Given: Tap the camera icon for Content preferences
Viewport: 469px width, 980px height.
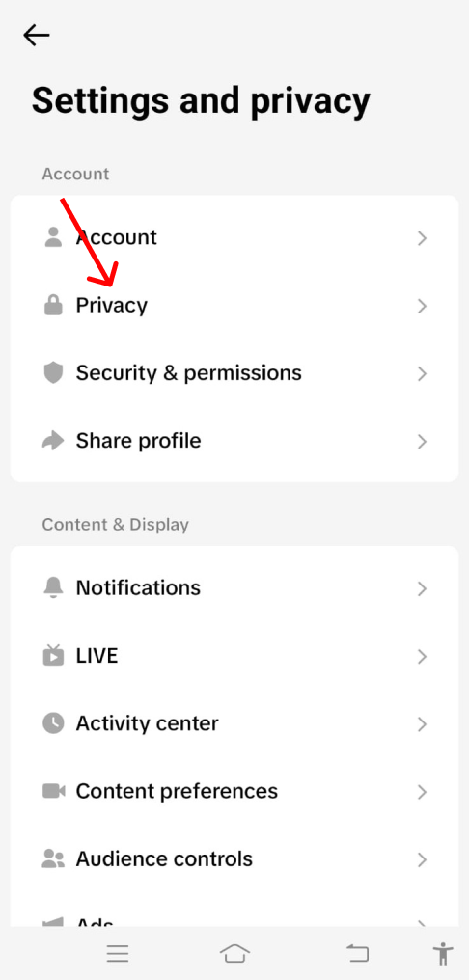Looking at the screenshot, I should click(x=53, y=791).
